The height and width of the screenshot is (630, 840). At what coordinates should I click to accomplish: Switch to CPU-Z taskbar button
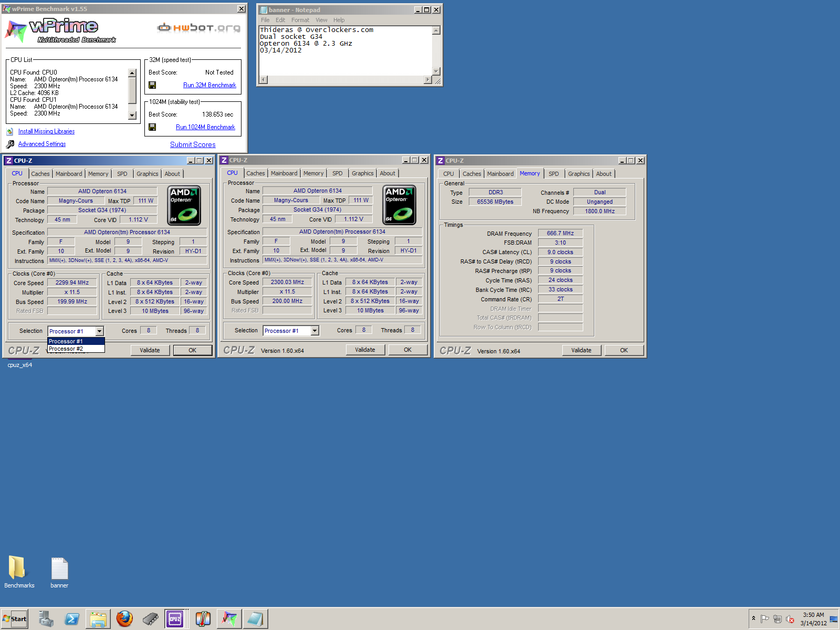coord(175,619)
